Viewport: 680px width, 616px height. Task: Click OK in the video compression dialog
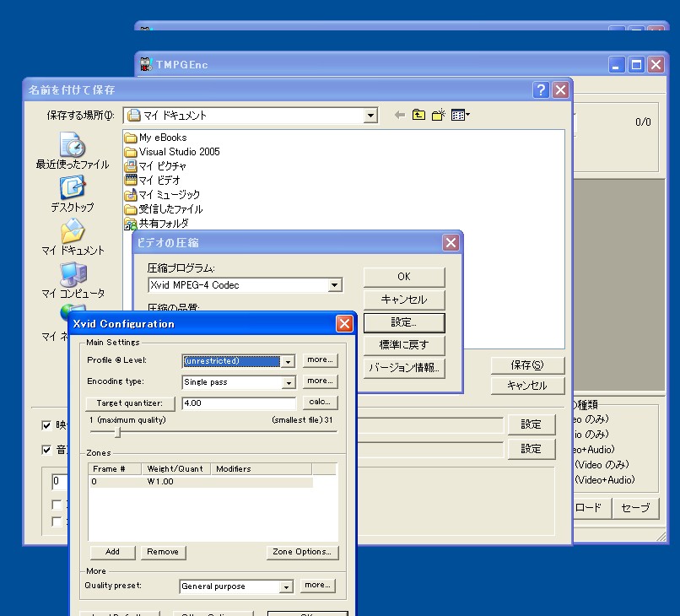click(404, 277)
